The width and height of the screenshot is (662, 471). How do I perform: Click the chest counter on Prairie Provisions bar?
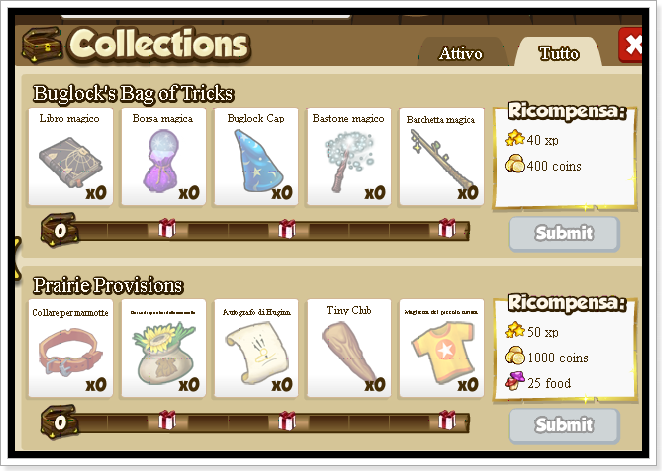(x=60, y=422)
